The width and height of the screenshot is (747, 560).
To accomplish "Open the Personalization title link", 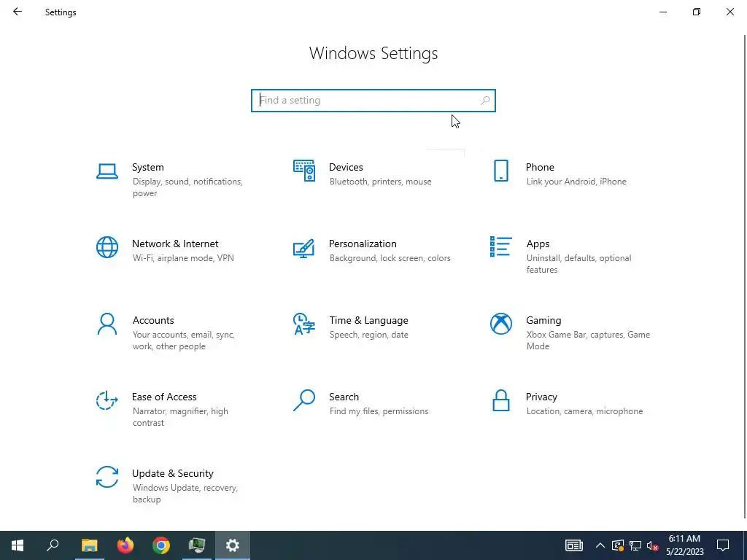I will tap(363, 244).
